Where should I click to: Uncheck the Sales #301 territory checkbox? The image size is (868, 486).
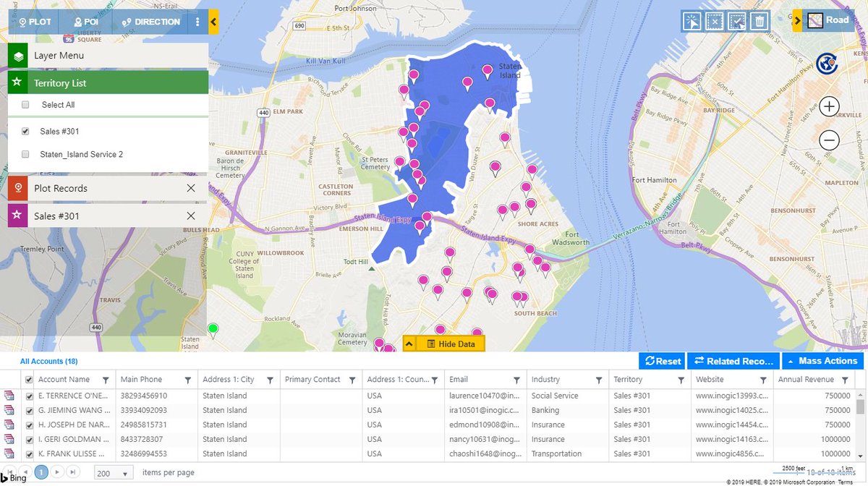(x=25, y=132)
